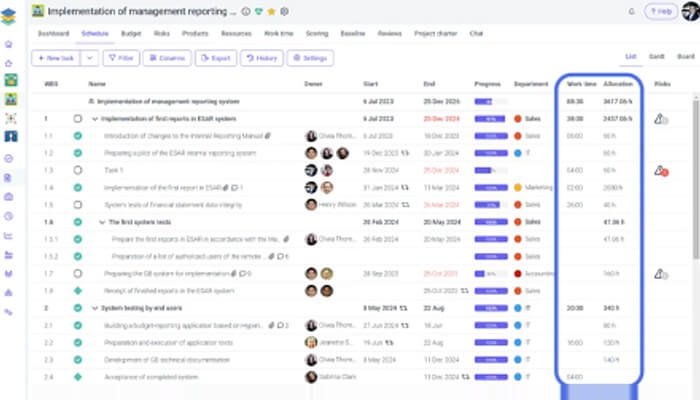Screen dimensions: 700x400
Task: Click the vertical scrollbar
Action: coord(696,179)
